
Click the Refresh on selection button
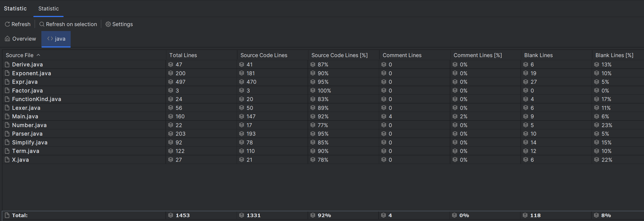pyautogui.click(x=68, y=24)
